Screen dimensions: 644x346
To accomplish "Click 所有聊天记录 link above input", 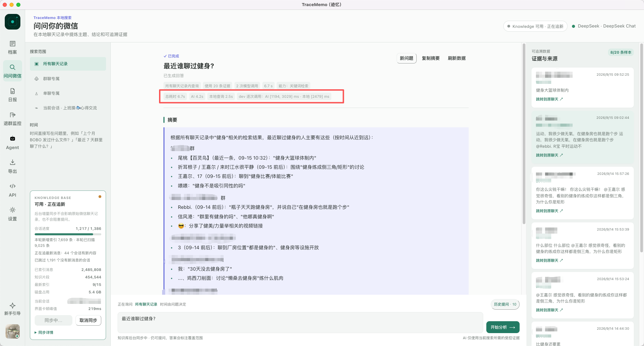I will (146, 304).
